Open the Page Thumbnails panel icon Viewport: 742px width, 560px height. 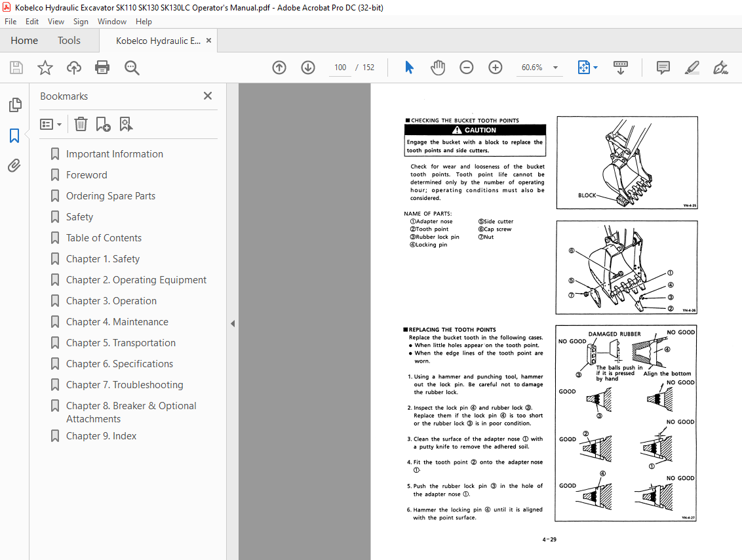(14, 105)
